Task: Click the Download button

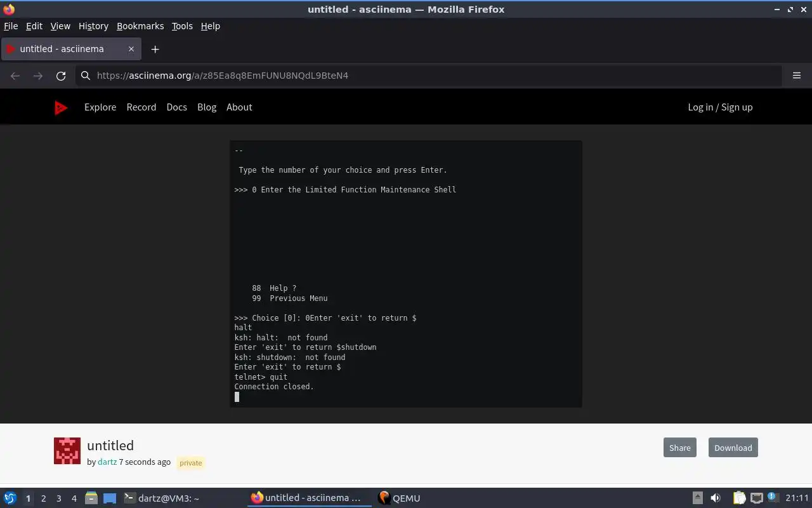Action: 733,448
